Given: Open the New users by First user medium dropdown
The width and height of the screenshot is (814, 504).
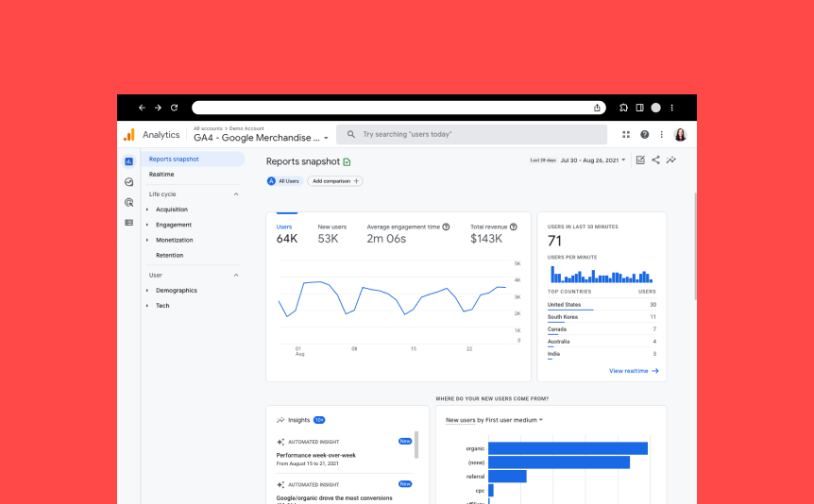Looking at the screenshot, I should [494, 420].
